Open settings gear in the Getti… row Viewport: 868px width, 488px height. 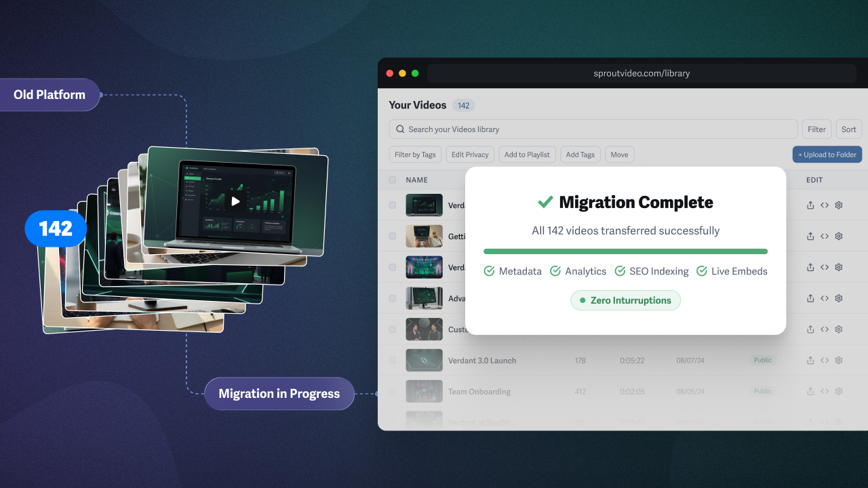(x=839, y=237)
